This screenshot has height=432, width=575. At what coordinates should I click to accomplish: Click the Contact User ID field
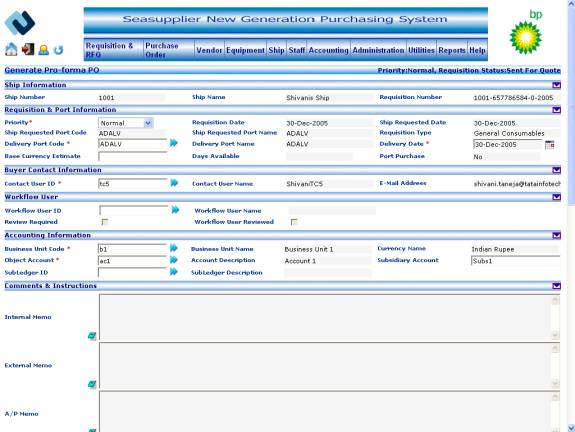coord(133,183)
